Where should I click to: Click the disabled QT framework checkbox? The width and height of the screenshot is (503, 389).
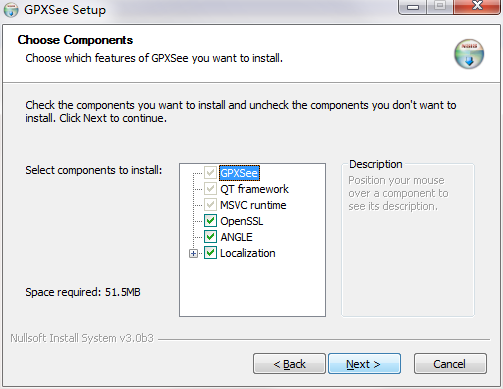click(210, 189)
